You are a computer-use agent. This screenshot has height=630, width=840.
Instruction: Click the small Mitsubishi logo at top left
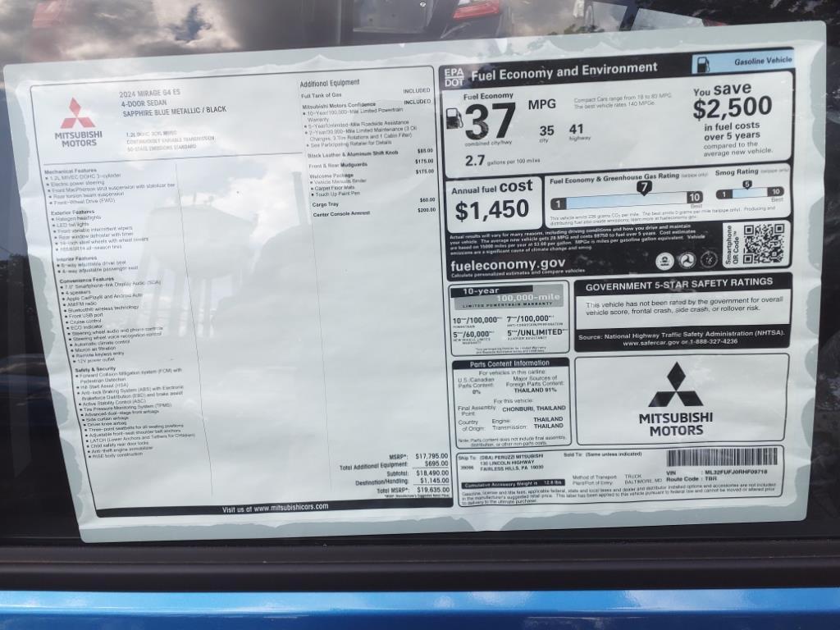click(x=78, y=113)
